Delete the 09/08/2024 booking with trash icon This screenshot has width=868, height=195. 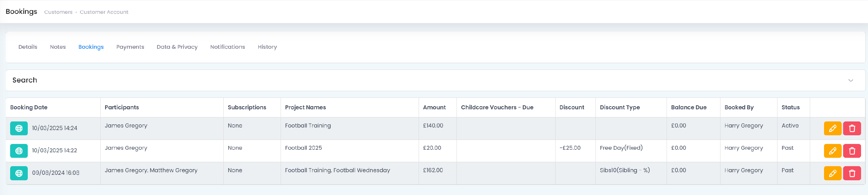(852, 173)
